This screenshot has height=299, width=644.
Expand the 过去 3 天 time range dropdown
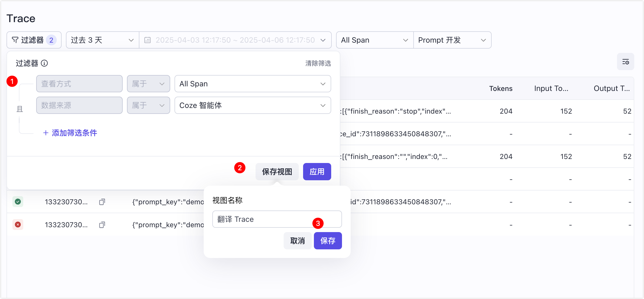pos(102,40)
